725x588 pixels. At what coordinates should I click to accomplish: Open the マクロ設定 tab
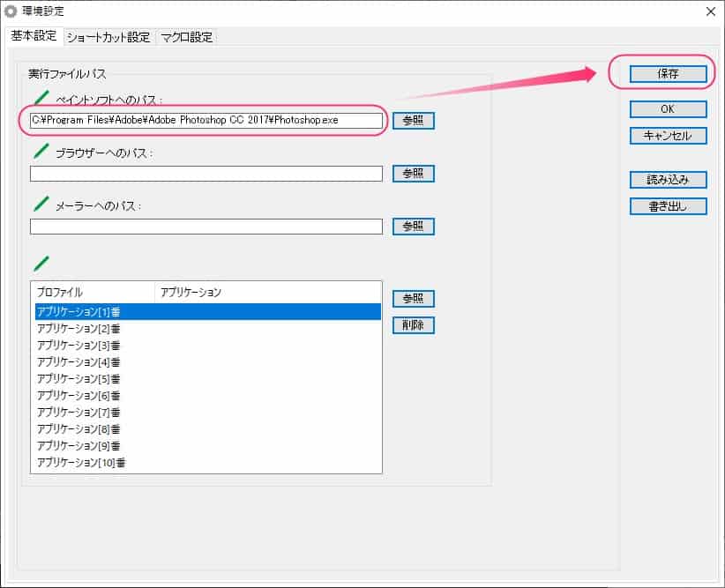click(186, 37)
